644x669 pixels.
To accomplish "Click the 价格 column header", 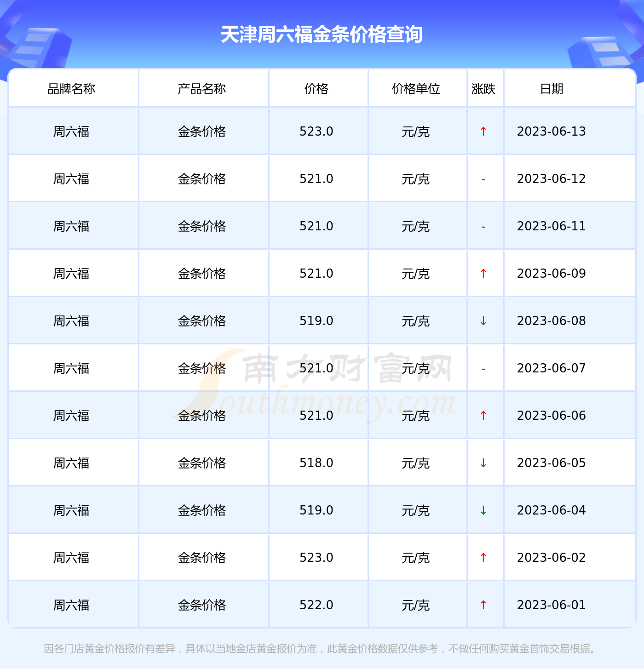I will tap(316, 89).
